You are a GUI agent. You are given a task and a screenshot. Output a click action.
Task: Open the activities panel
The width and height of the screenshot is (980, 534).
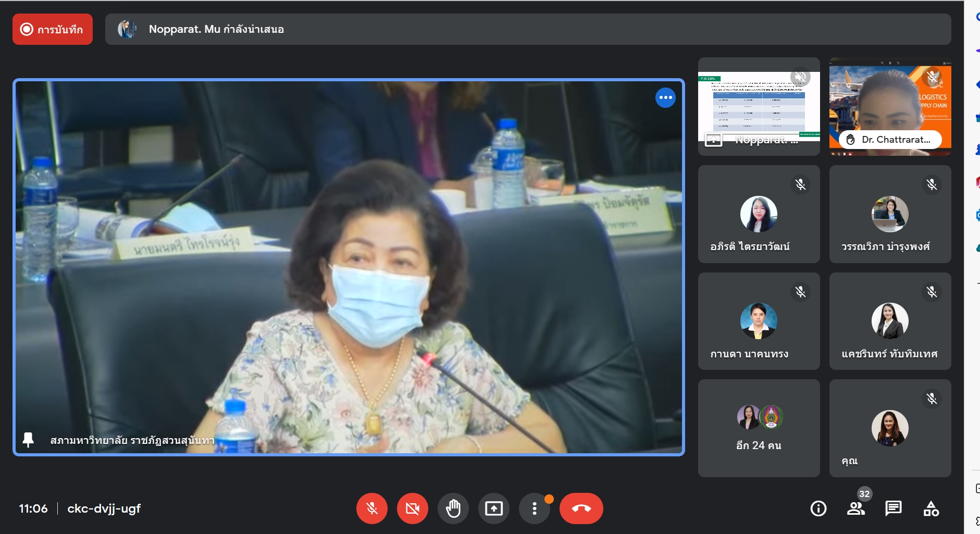click(931, 508)
